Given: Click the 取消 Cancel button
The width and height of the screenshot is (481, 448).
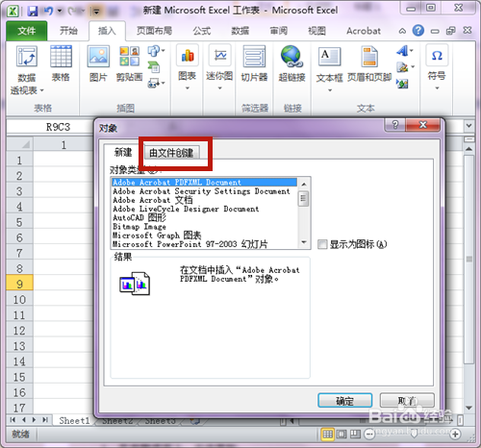Looking at the screenshot, I should (x=407, y=401).
